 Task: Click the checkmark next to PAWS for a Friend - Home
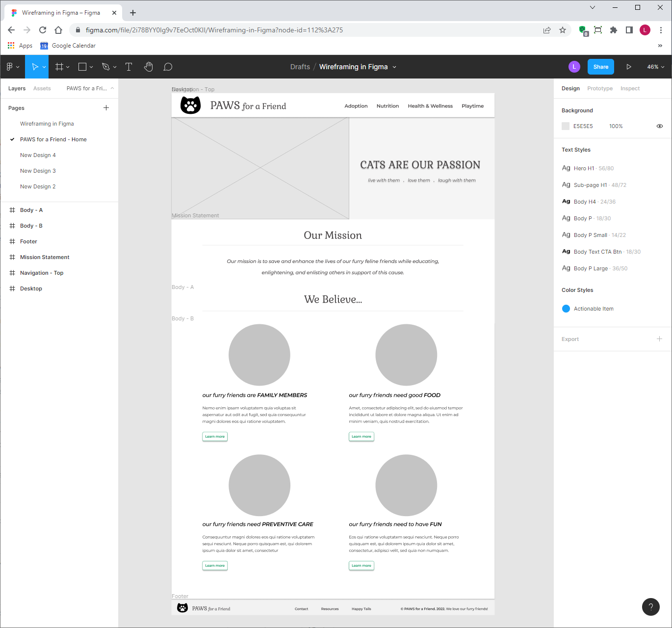(12, 139)
